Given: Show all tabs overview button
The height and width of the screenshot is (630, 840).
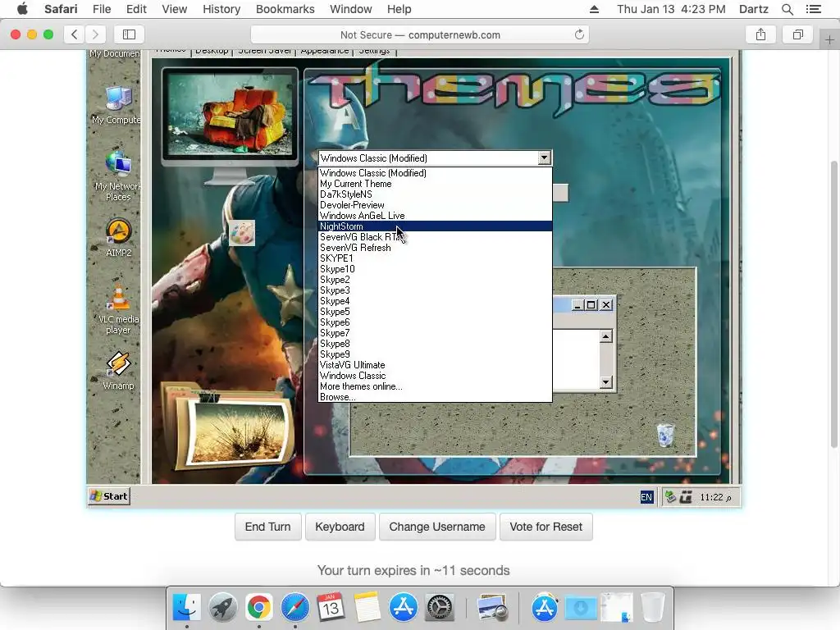Looking at the screenshot, I should [x=798, y=34].
